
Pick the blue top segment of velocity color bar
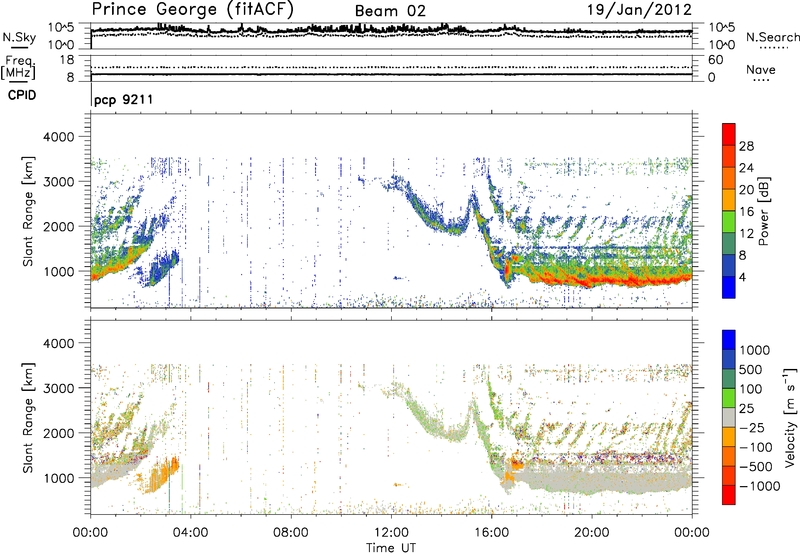coord(729,340)
